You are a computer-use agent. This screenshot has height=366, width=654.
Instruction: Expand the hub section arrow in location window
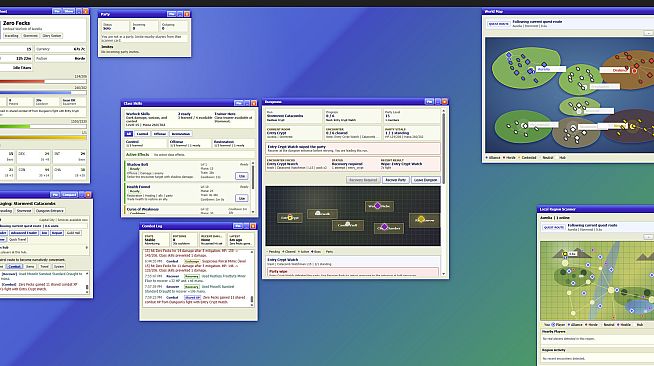click(x=87, y=247)
